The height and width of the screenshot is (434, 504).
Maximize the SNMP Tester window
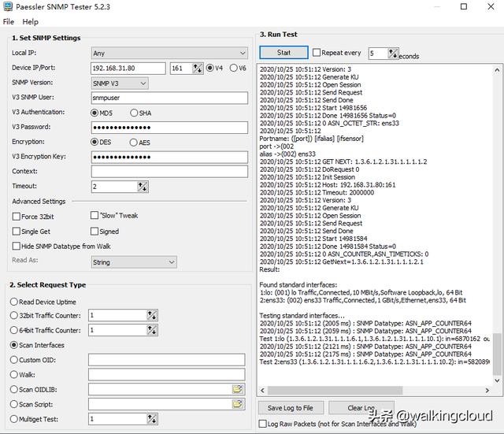click(464, 6)
